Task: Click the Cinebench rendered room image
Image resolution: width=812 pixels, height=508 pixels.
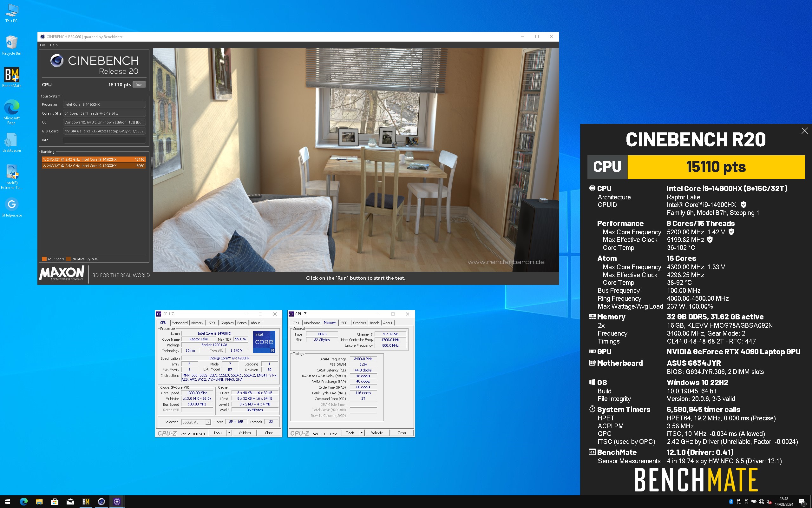Action: (x=356, y=160)
